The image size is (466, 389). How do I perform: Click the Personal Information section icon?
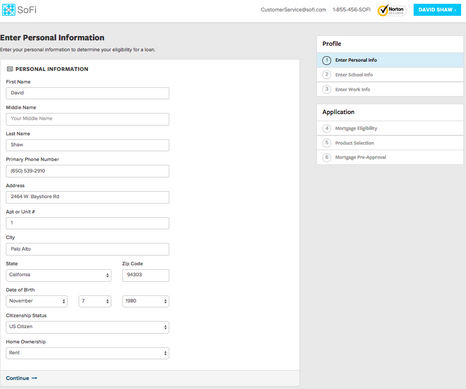point(10,69)
